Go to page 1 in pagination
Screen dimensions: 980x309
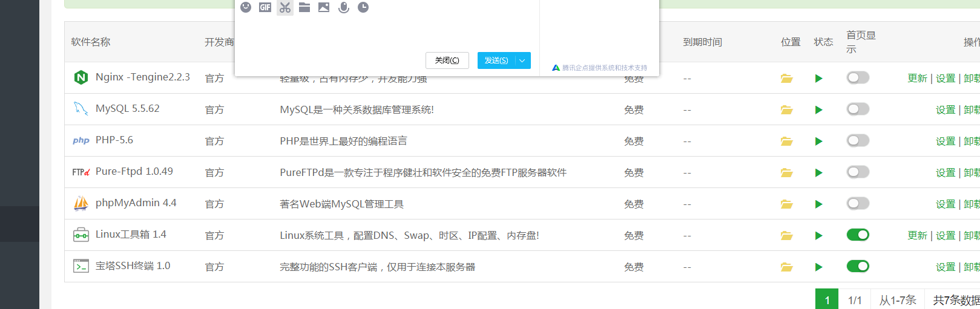point(827,299)
